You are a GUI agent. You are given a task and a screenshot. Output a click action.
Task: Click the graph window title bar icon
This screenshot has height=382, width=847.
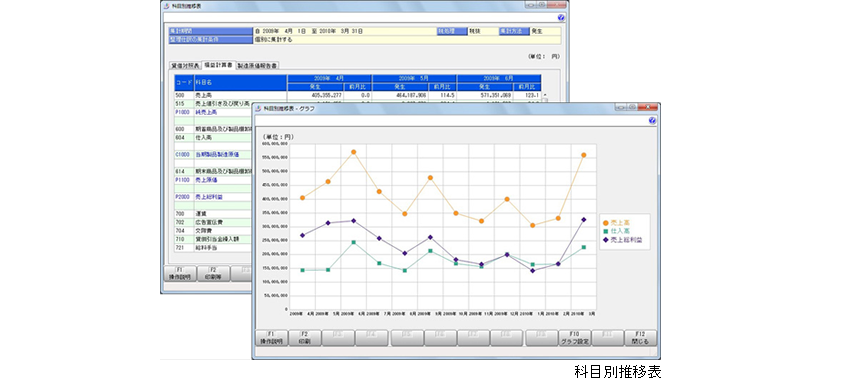coord(258,108)
